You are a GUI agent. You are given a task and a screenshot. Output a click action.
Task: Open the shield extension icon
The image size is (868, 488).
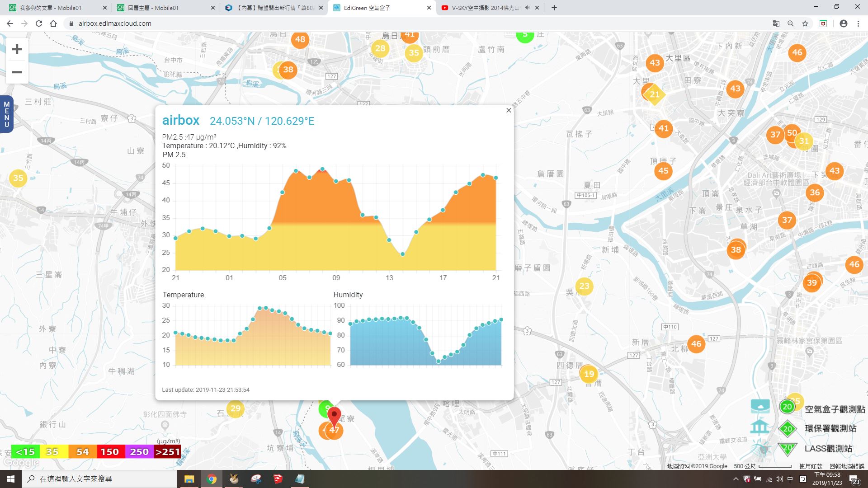tap(823, 23)
